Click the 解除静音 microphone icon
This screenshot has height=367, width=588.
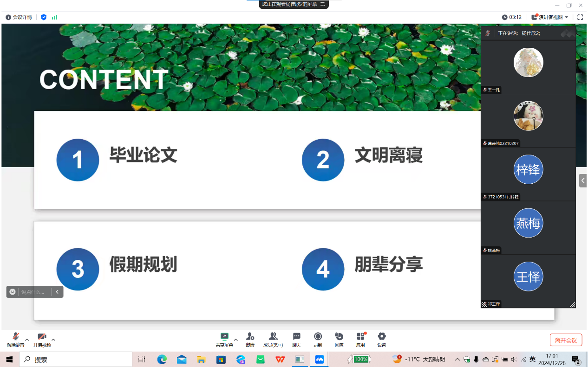click(x=15, y=337)
